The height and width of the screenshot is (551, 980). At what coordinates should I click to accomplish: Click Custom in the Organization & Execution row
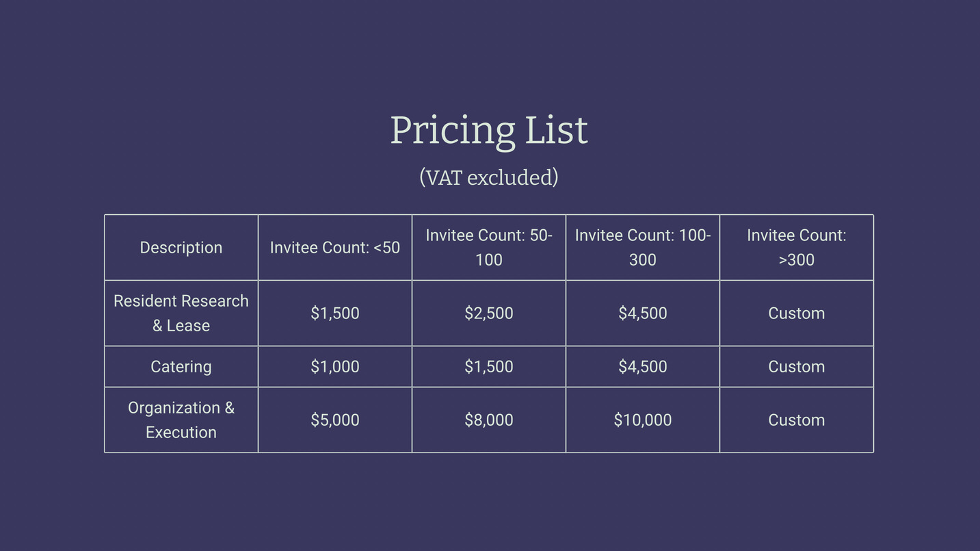pyautogui.click(x=797, y=420)
